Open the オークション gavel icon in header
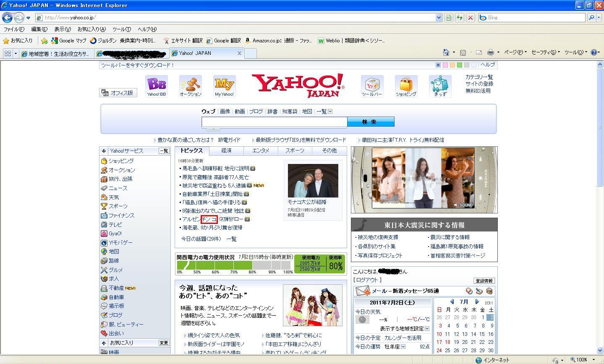Screen dimensions: 604x364 (x=191, y=86)
